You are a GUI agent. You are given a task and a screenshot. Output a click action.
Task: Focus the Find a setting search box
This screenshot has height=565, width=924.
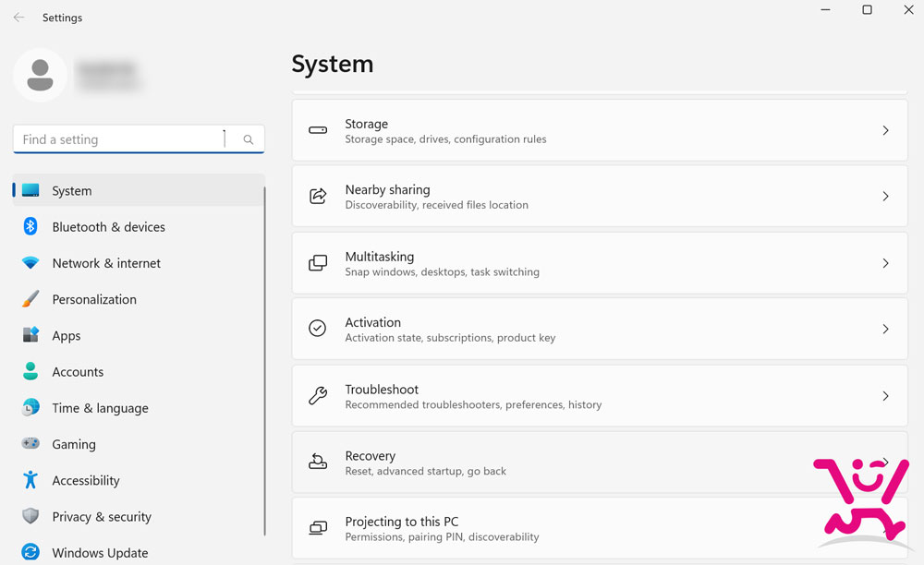tap(139, 139)
